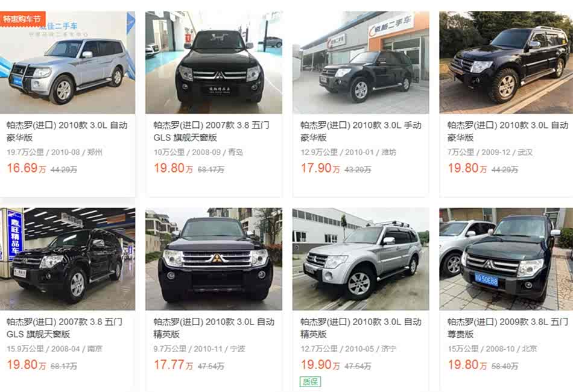The image size is (573, 392).
Task: Open 2010款 自动 精英版 listing from 宁波
Action: coord(214,327)
